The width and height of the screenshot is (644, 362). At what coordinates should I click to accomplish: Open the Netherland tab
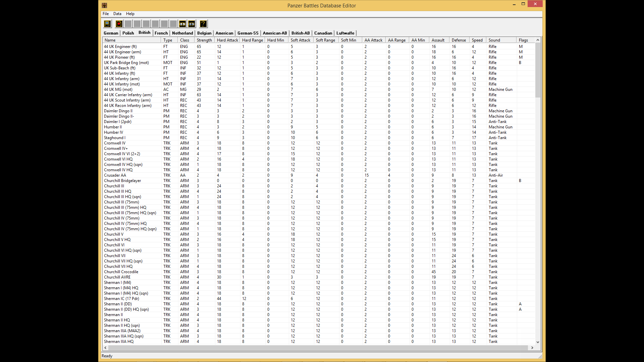[182, 33]
